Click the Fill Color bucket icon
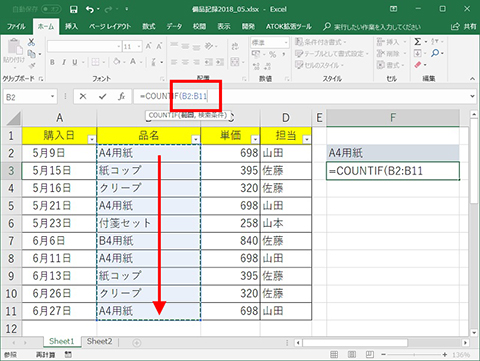The height and width of the screenshot is (361, 480). pos(117,62)
